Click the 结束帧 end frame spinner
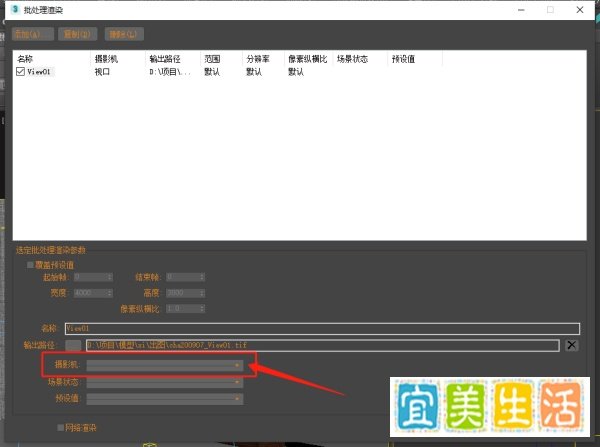 coord(186,277)
